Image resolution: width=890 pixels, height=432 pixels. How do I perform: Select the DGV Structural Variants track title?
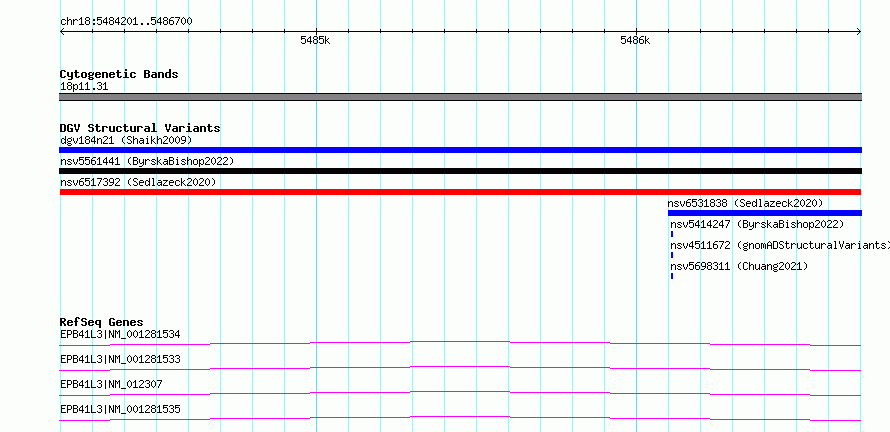pos(140,128)
